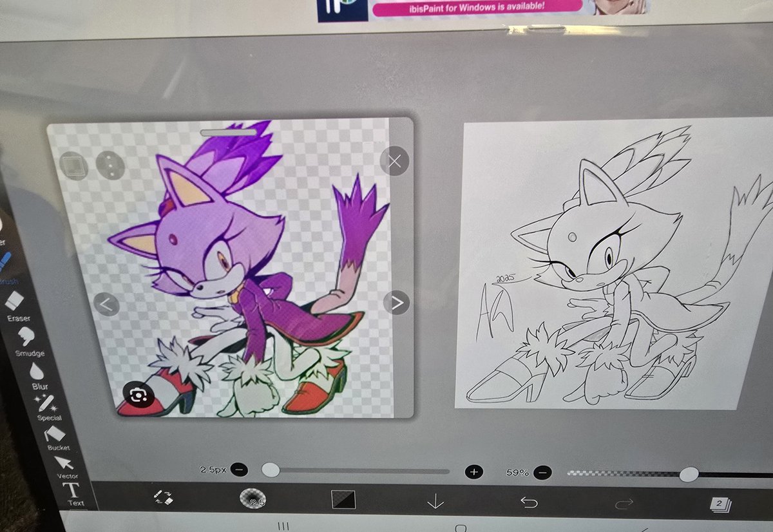Show previous reference image
The image size is (773, 532).
pos(107,304)
